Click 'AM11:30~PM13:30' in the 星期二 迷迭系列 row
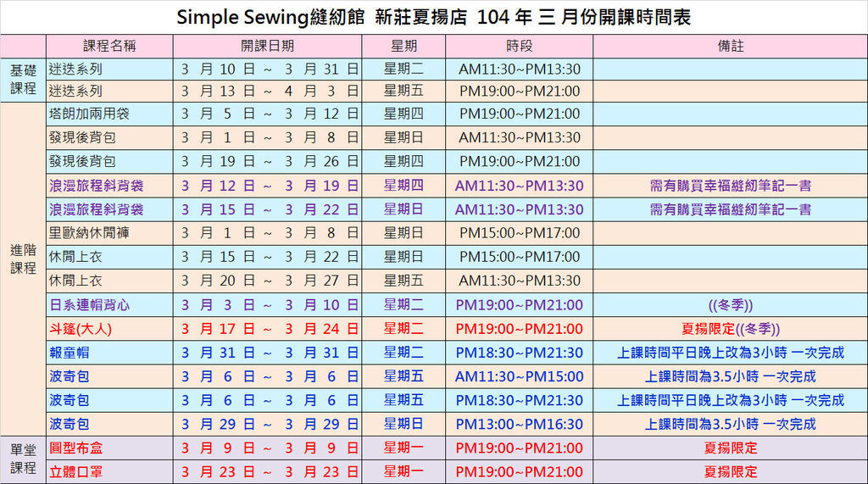 [x=520, y=70]
